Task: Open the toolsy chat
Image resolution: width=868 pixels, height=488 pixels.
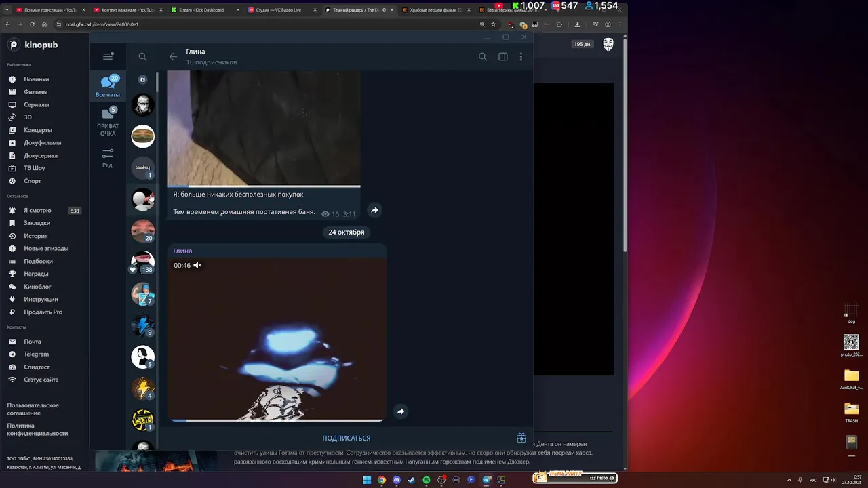Action: (142, 168)
